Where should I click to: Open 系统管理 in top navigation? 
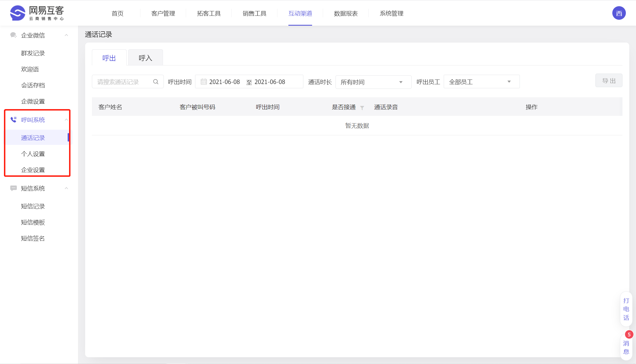point(391,13)
